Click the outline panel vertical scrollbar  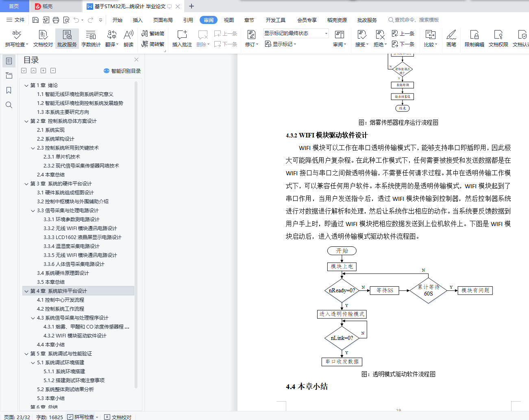click(136, 234)
